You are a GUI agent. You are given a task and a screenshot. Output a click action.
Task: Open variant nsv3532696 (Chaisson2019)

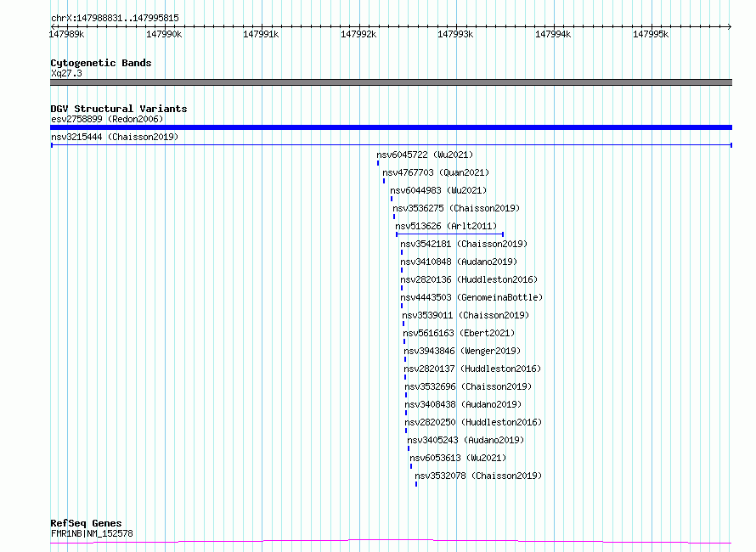(468, 386)
